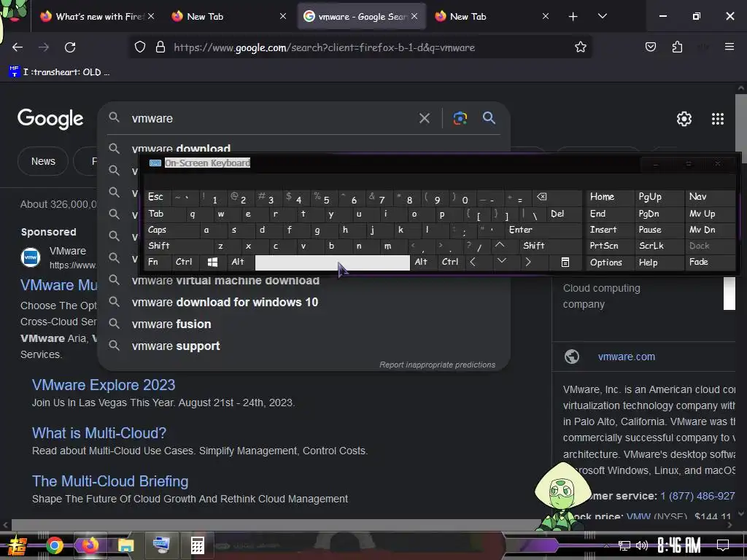Launch Chrome from the taskbar

54,545
